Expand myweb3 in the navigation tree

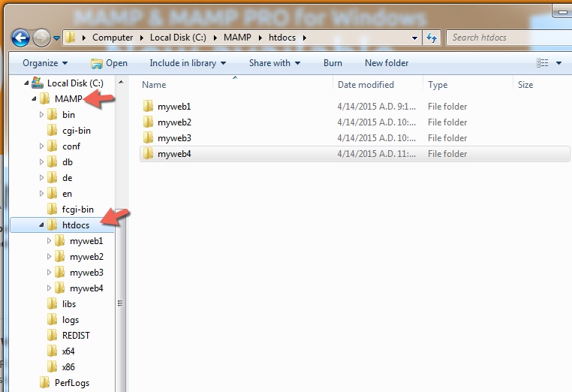coord(49,272)
